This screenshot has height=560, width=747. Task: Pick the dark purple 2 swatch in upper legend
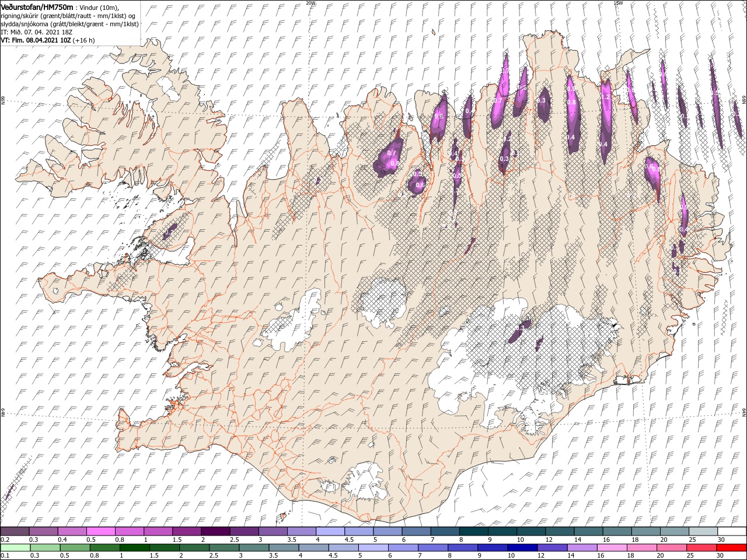coord(215,531)
